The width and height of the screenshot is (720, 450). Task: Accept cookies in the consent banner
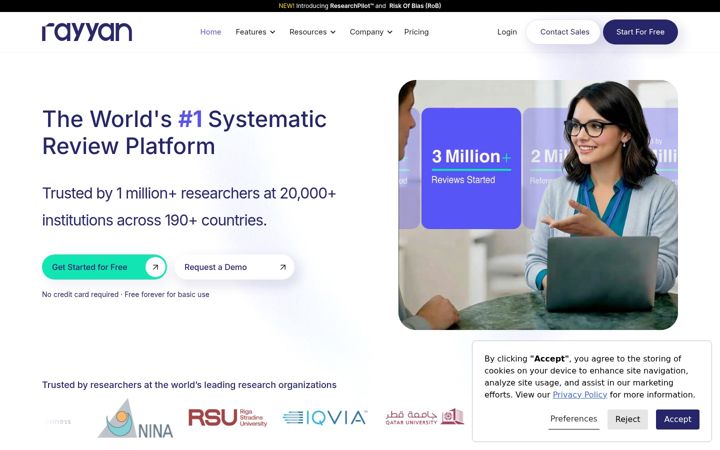pyautogui.click(x=677, y=419)
